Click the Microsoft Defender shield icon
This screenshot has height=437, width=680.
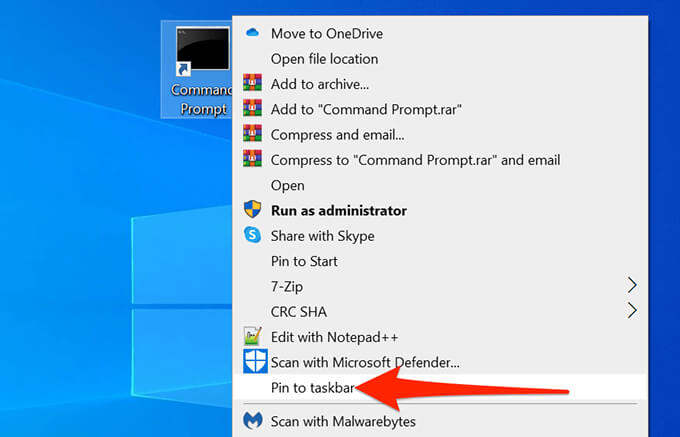point(255,361)
